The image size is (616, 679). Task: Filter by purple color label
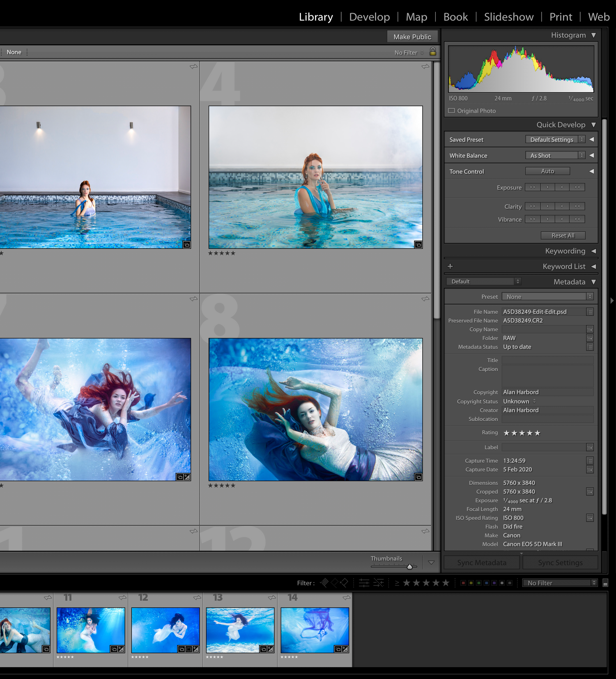(494, 583)
